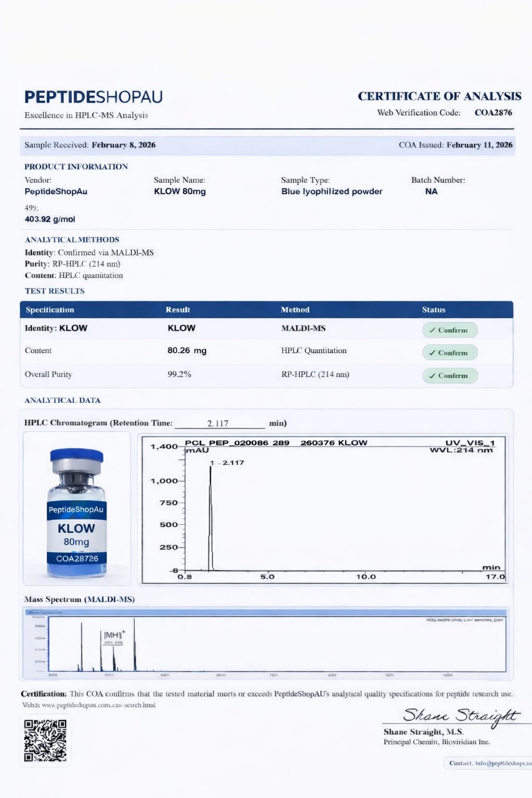Click the Identity row Confirm badge
532x798 pixels.
click(449, 330)
